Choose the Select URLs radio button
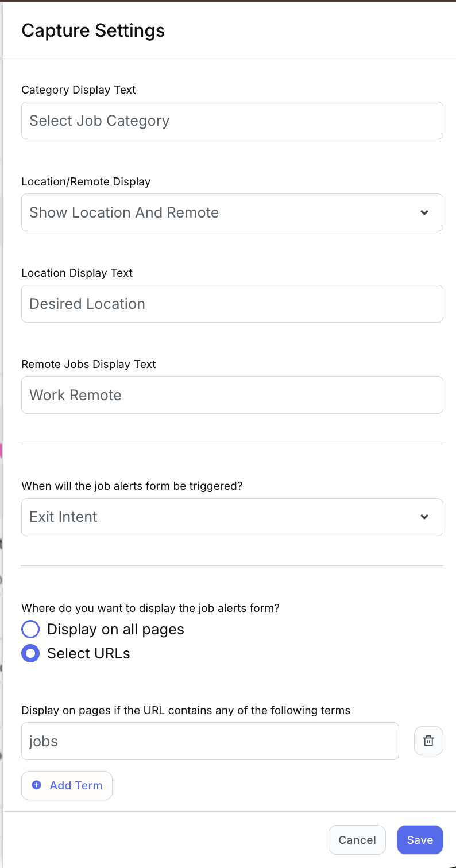The width and height of the screenshot is (456, 868). (30, 653)
